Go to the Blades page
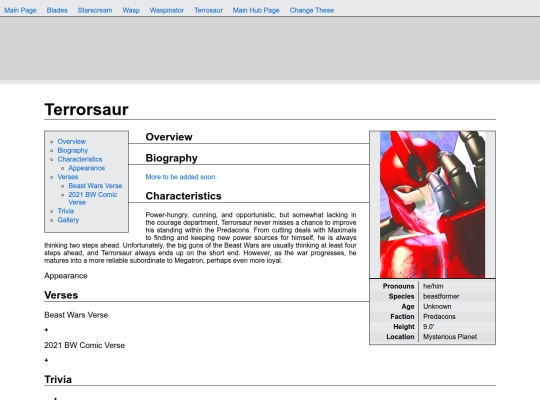The height and width of the screenshot is (405, 540). [x=57, y=10]
